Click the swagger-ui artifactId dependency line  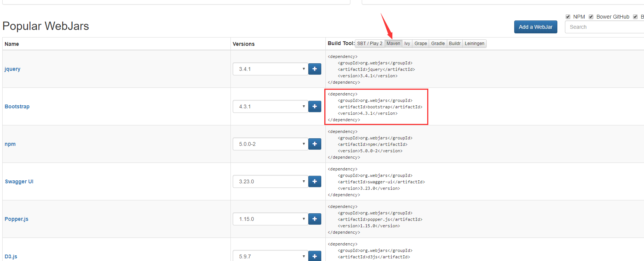click(381, 182)
